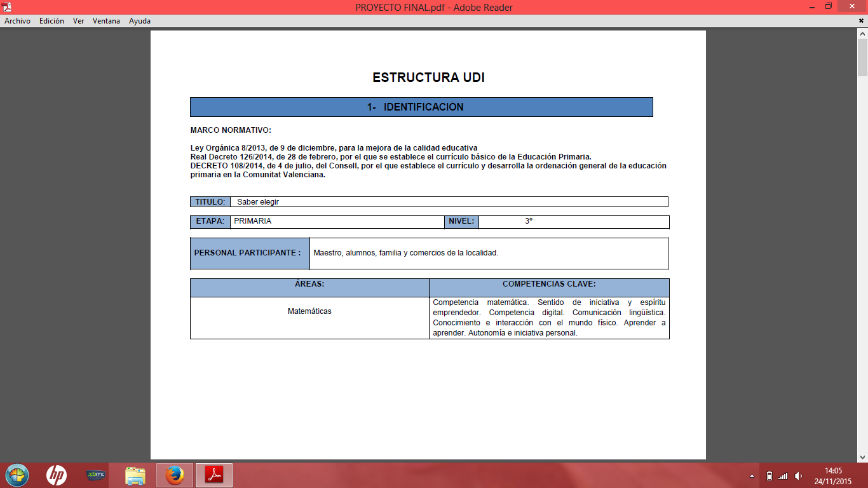Click the Adobe Reader taskbar button
The image size is (868, 488).
tap(214, 475)
